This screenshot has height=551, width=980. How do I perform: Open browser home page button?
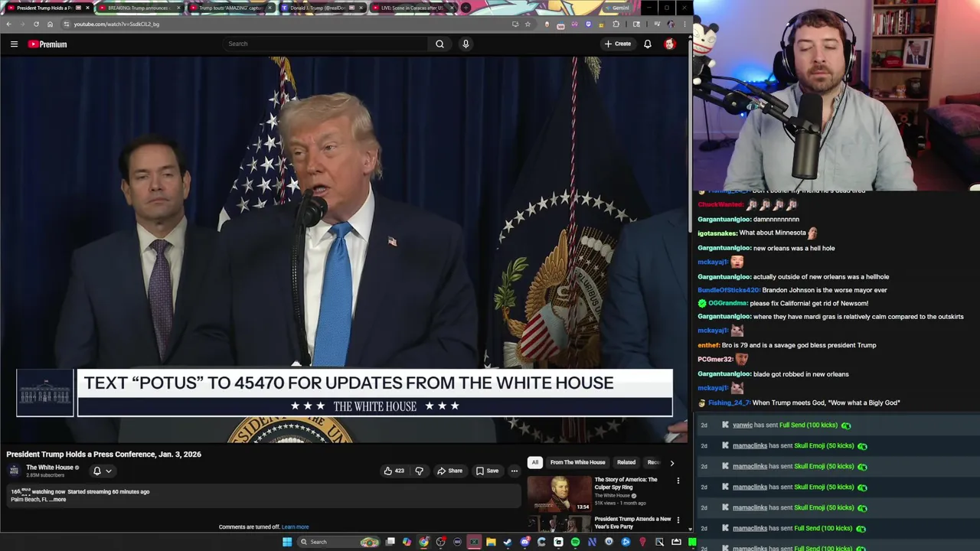[50, 24]
